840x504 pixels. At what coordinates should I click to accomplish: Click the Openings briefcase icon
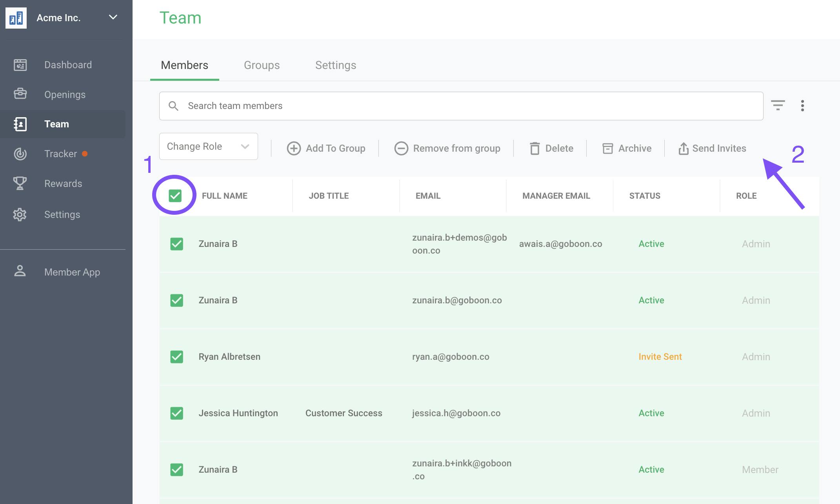click(20, 94)
